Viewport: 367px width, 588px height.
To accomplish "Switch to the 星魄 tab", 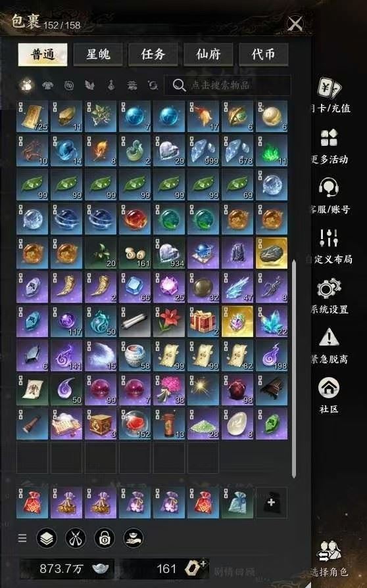I will point(98,55).
